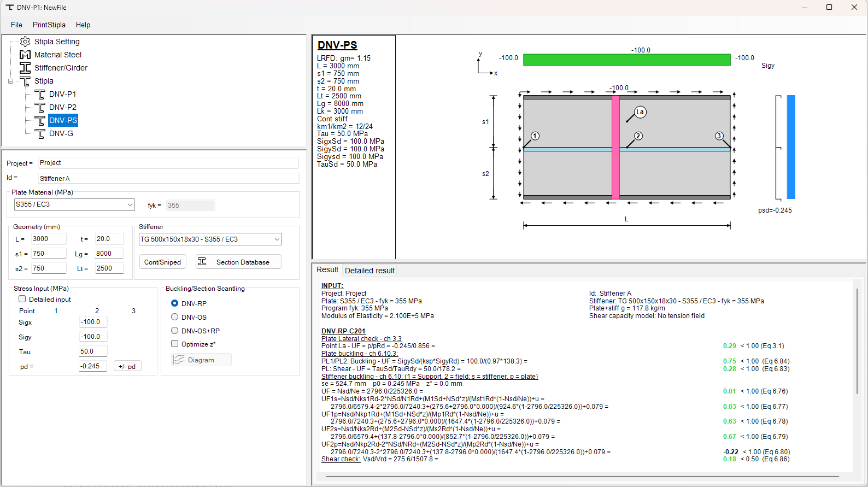Click the Stiffener/Girder beam icon
868x487 pixels.
coord(25,68)
